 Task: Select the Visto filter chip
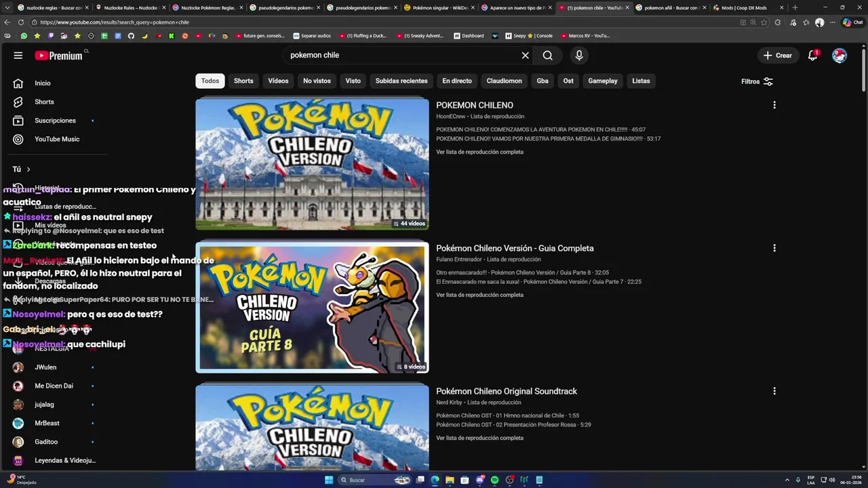[353, 81]
